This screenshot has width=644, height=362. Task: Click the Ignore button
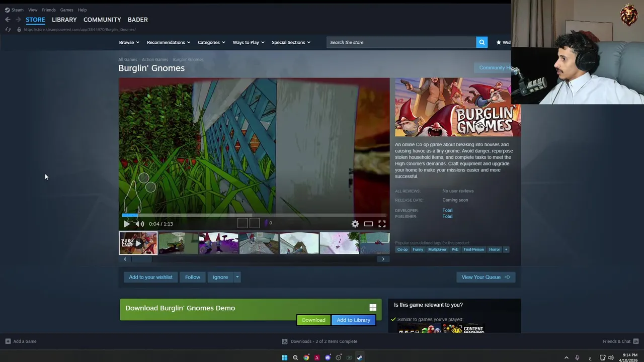[220, 277]
